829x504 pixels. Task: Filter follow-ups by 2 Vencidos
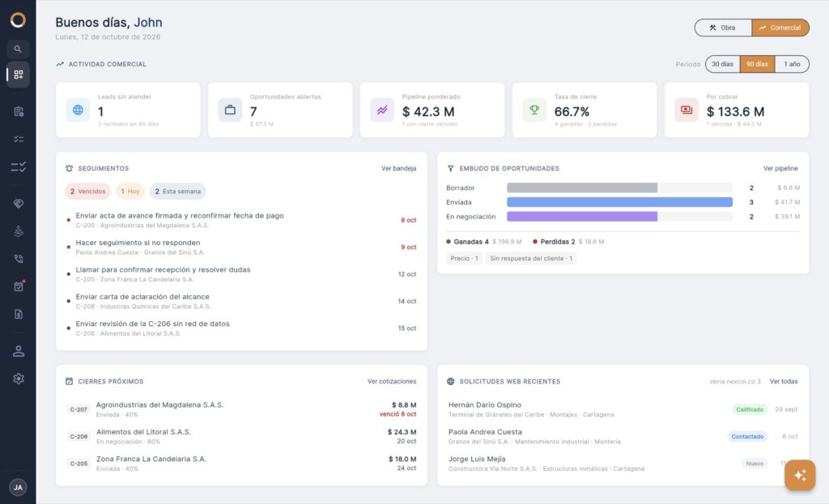pyautogui.click(x=87, y=191)
